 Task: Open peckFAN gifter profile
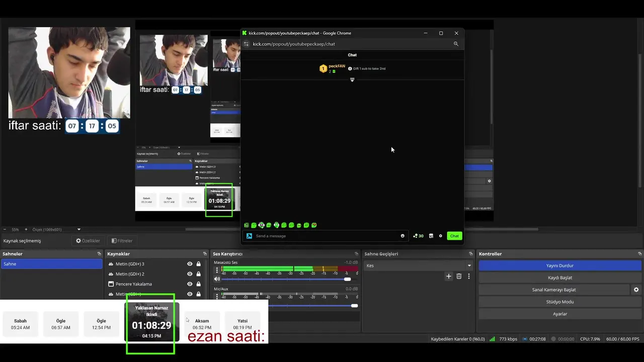point(337,66)
